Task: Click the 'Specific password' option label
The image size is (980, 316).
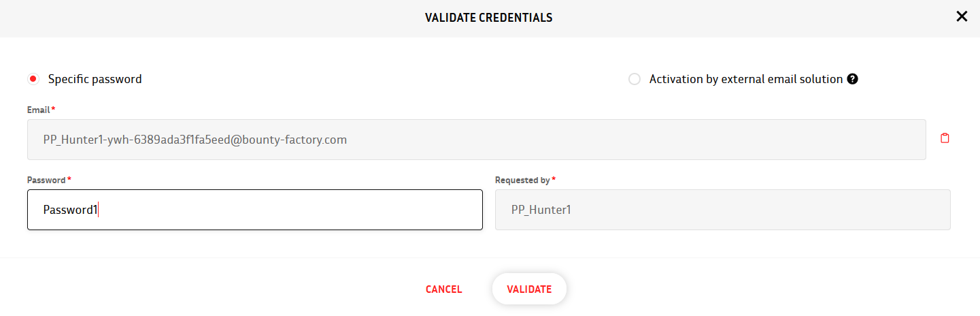Action: 95,79
